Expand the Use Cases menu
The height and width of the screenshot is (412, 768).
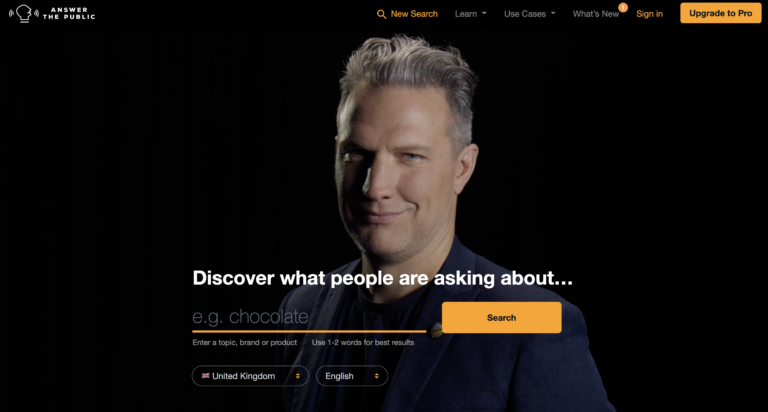[530, 14]
